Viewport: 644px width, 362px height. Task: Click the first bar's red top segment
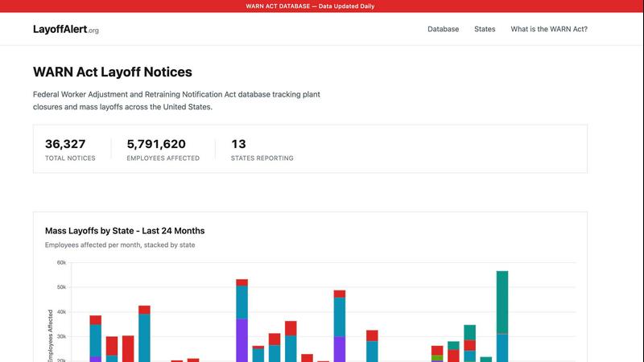point(96,319)
